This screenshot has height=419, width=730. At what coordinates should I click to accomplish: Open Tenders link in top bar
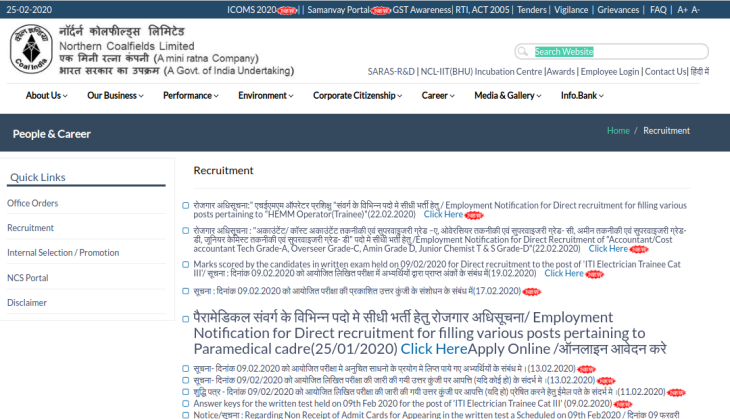point(532,10)
